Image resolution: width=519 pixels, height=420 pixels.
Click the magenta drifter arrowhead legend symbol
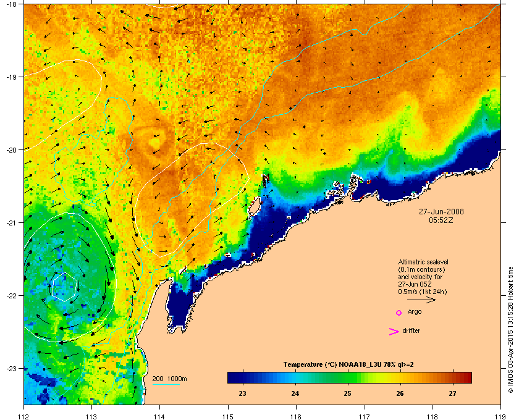point(394,332)
